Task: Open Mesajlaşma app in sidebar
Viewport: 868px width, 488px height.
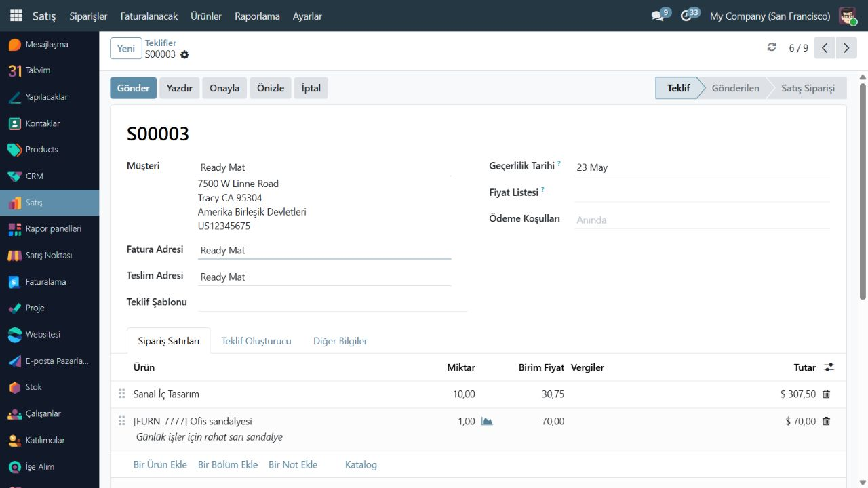Action: point(50,45)
